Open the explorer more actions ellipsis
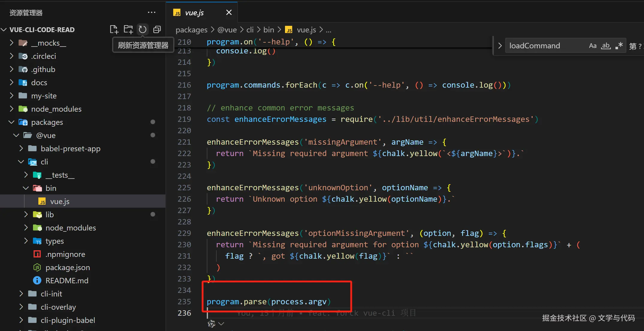The height and width of the screenshot is (331, 644). point(152,13)
